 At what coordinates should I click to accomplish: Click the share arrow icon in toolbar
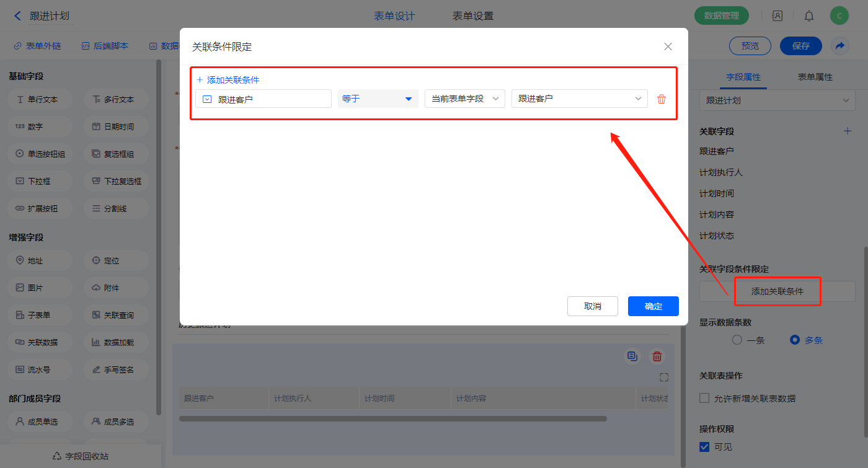point(839,46)
